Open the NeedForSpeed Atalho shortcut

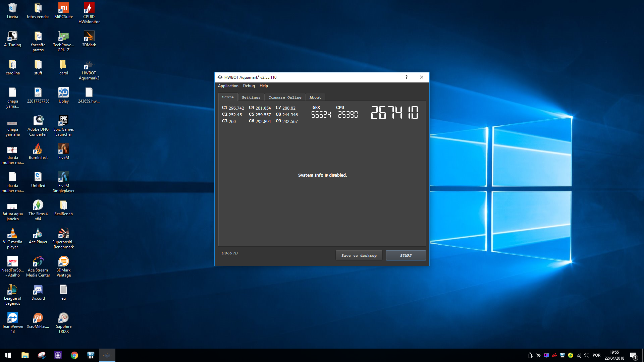(12, 266)
